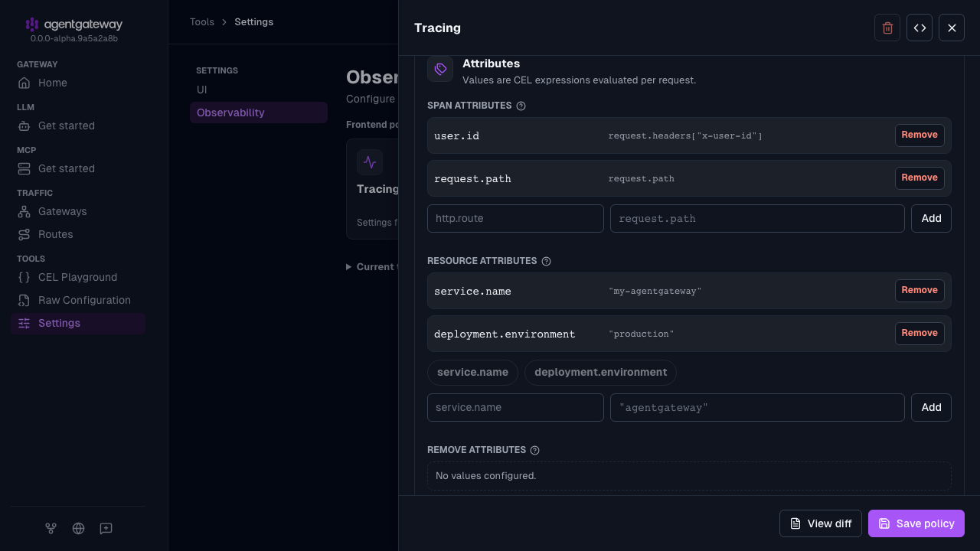This screenshot has width=980, height=551.
Task: Focus the http.route attribute name field
Action: pyautogui.click(x=515, y=218)
